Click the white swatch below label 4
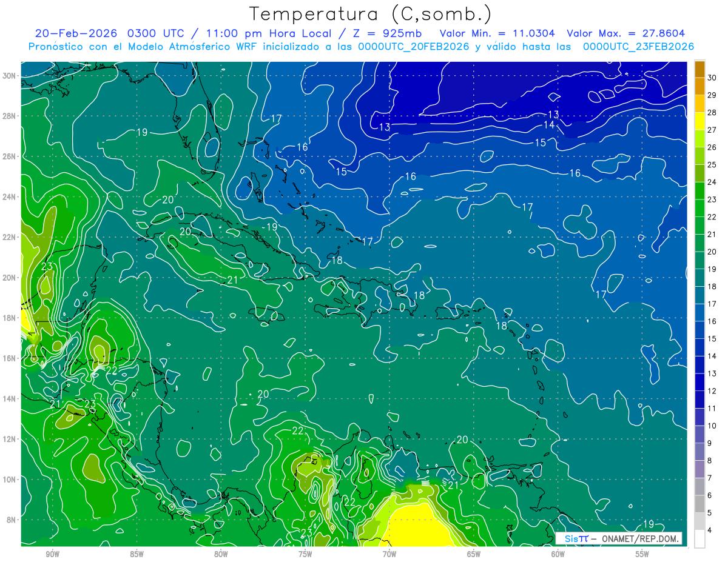The width and height of the screenshot is (728, 562). point(699,538)
